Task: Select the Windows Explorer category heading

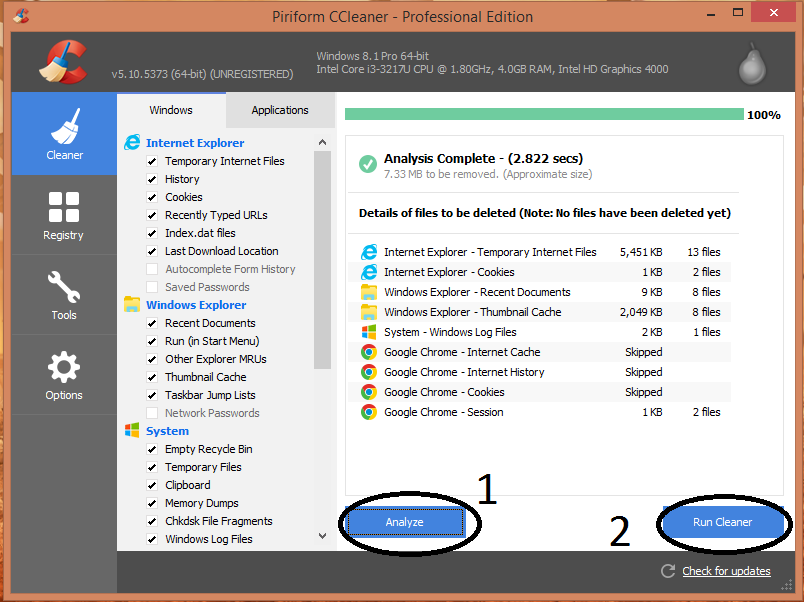Action: (x=196, y=305)
